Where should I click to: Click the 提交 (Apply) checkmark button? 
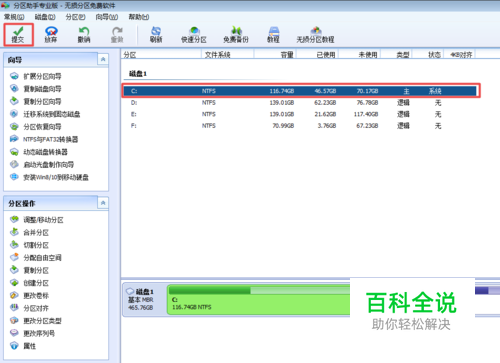pyautogui.click(x=18, y=34)
